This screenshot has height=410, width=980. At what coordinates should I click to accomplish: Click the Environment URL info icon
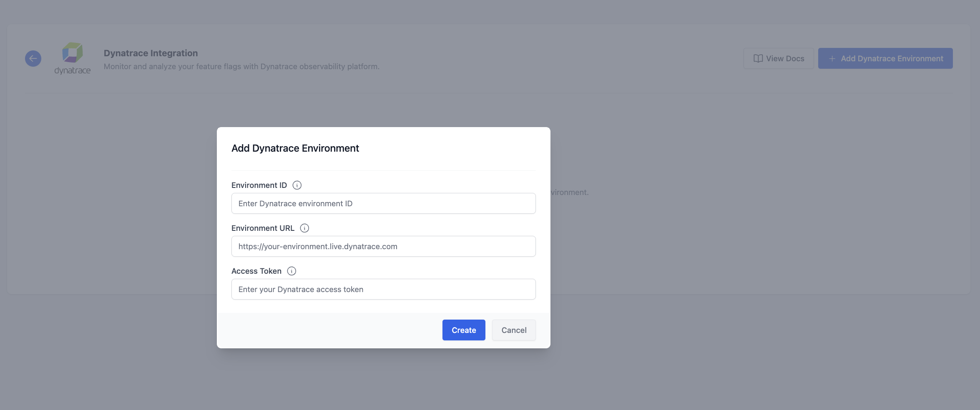pos(305,228)
